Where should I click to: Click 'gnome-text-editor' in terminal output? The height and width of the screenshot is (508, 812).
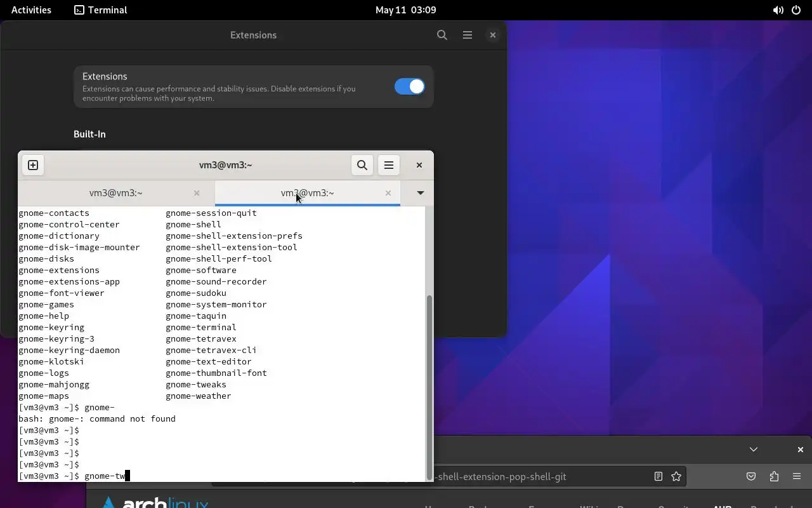pos(209,361)
